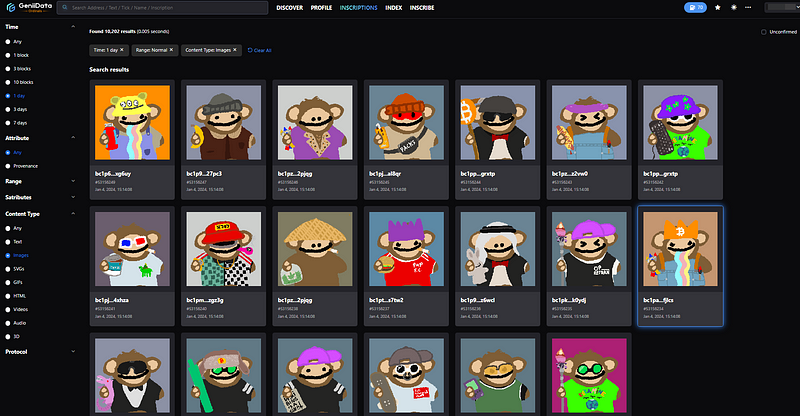
Task: Open monkey in purple jacket thumbnail
Action: pyautogui.click(x=315, y=123)
